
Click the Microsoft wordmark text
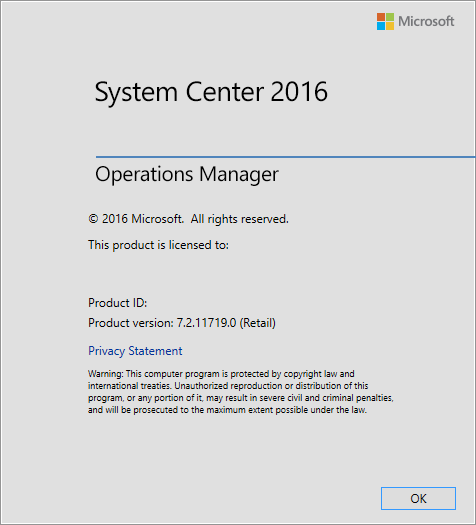click(x=426, y=21)
